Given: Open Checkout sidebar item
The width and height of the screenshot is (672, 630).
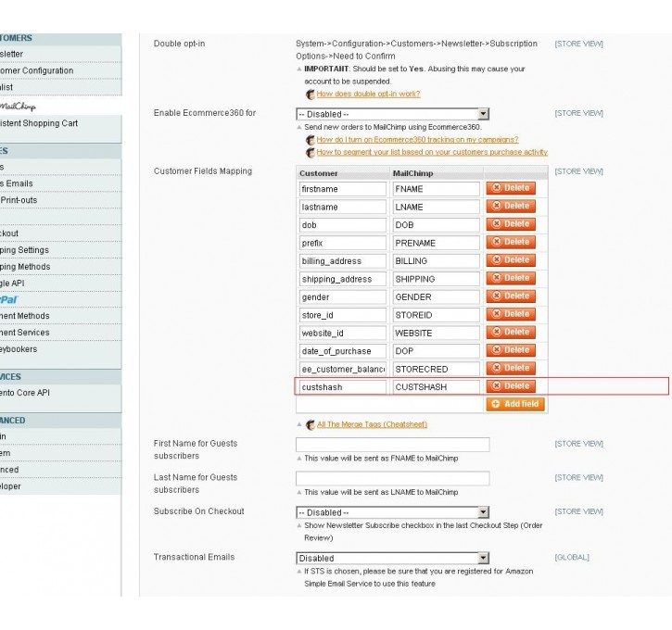Looking at the screenshot, I should pos(60,233).
